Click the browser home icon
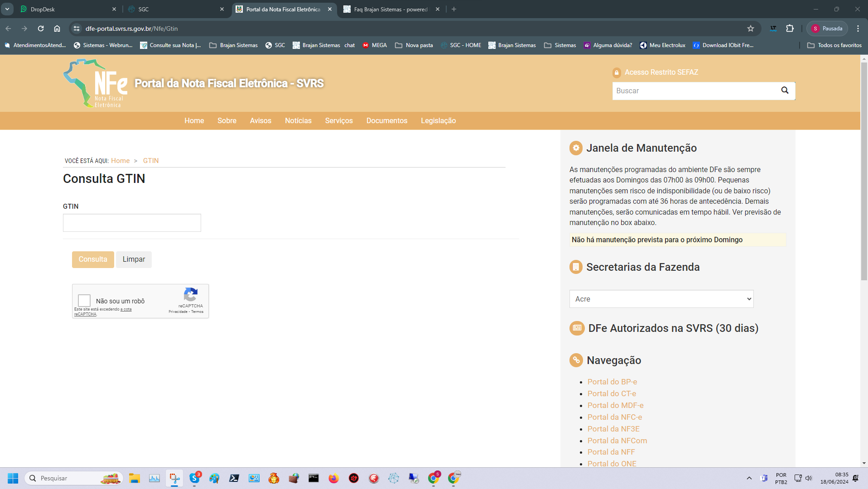 coord(57,29)
